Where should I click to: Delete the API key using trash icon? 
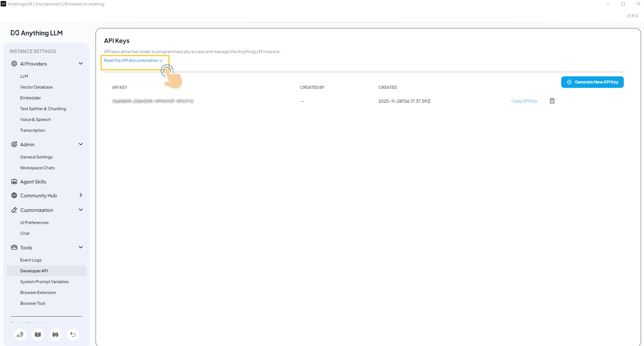point(552,101)
